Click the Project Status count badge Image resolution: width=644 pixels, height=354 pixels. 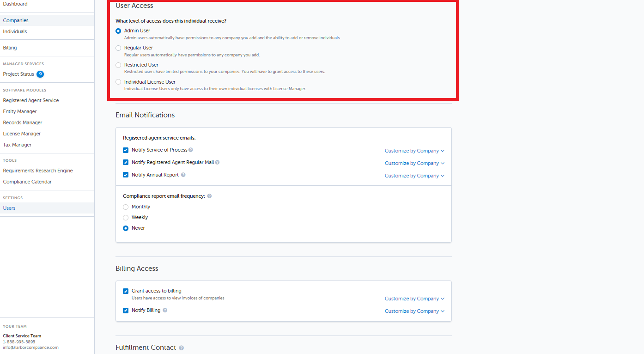click(x=40, y=74)
